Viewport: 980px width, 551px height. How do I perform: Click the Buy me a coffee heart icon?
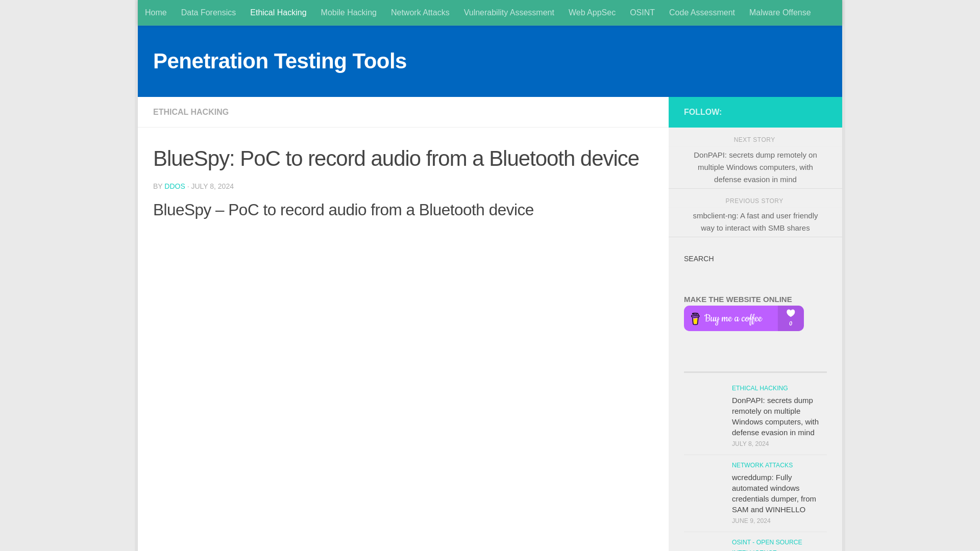[790, 313]
